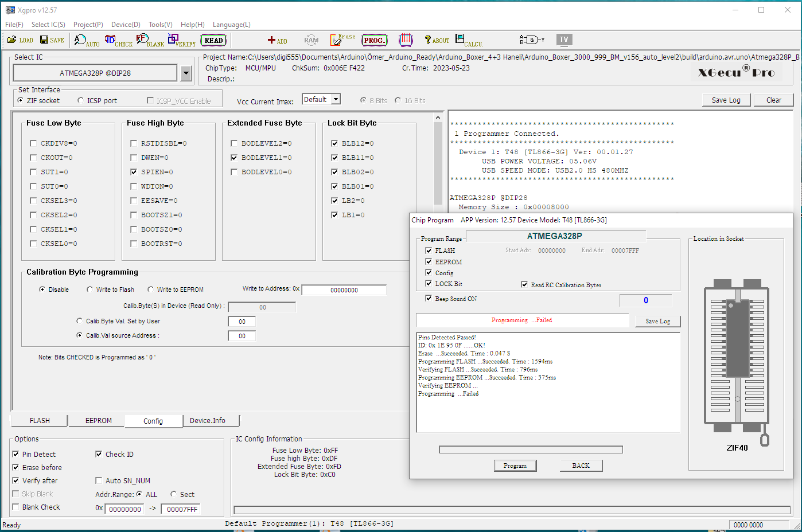This screenshot has width=802, height=532.
Task: Expand the Select IC chip dropdown arrow
Action: click(186, 73)
